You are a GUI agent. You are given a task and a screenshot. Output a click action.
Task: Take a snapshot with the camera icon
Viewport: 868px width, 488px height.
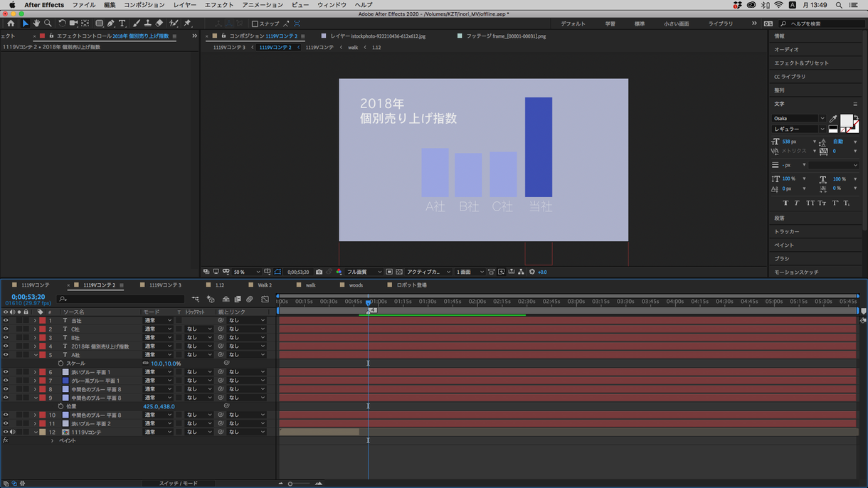point(319,272)
